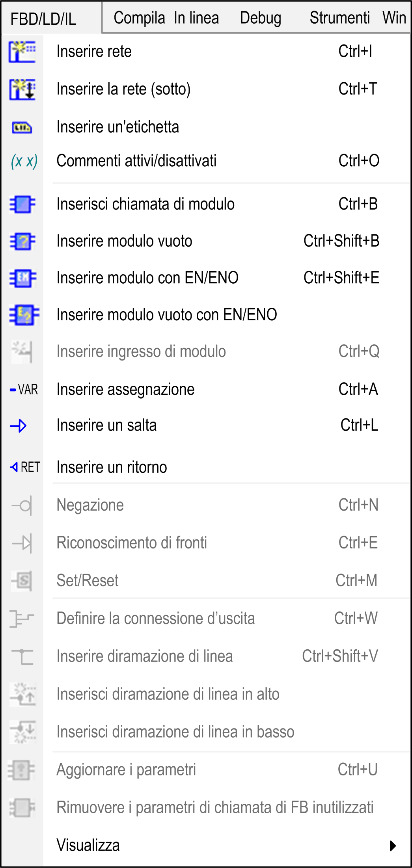
Task: Click the Inserire la rete (sotto) icon
Action: [22, 89]
